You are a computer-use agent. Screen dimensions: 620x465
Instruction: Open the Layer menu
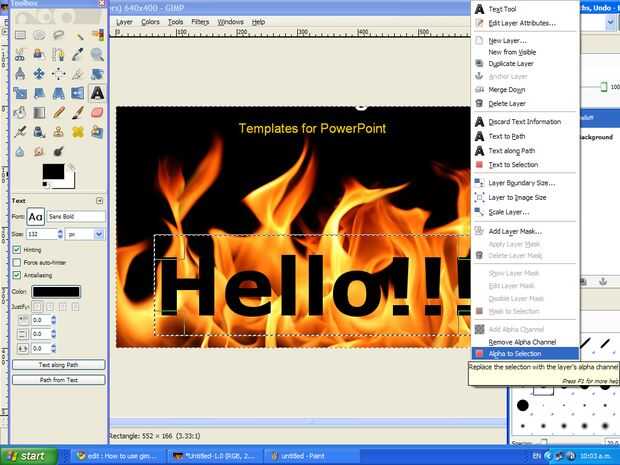click(x=125, y=22)
